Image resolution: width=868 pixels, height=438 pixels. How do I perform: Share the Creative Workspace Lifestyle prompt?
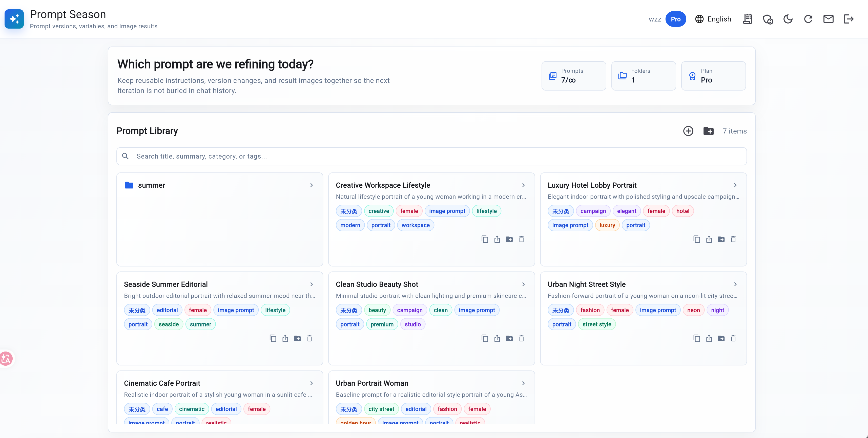click(x=497, y=239)
